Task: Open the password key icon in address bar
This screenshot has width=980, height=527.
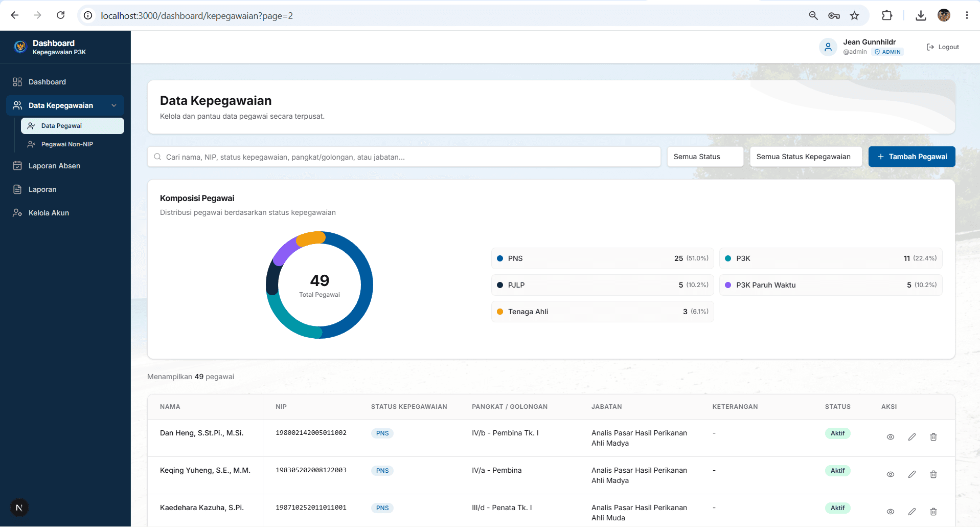Action: click(834, 15)
